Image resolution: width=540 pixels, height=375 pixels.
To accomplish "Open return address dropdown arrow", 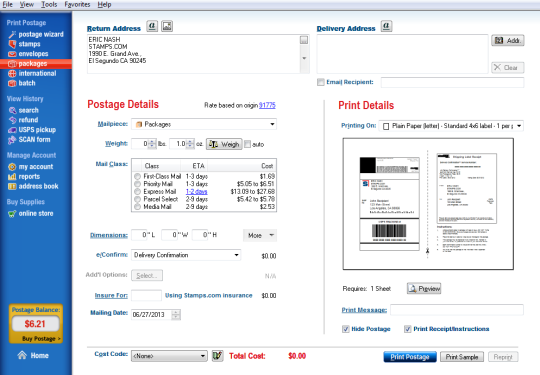I will (304, 58).
